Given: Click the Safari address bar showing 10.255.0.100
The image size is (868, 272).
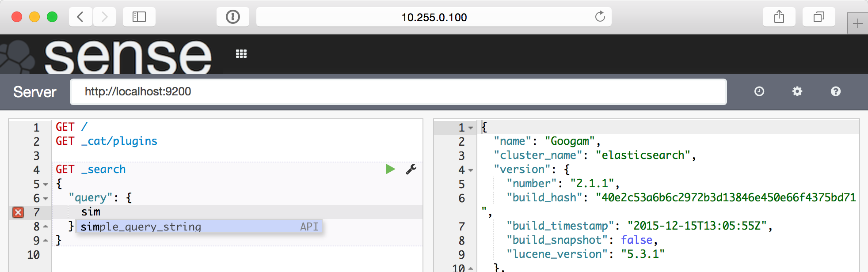Looking at the screenshot, I should pos(434,17).
